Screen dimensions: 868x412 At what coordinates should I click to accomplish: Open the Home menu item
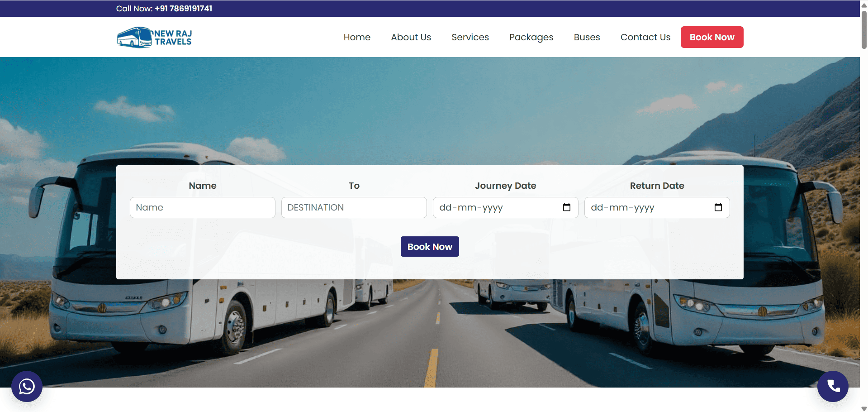[x=356, y=37]
